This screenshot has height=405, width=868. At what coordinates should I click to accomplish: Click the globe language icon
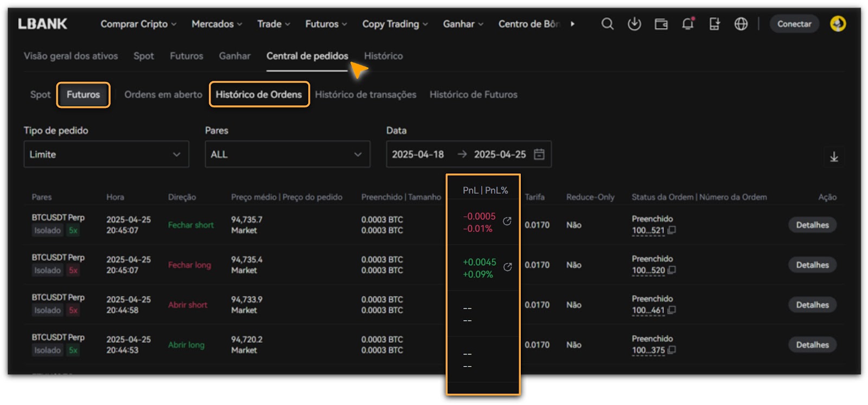coord(741,24)
